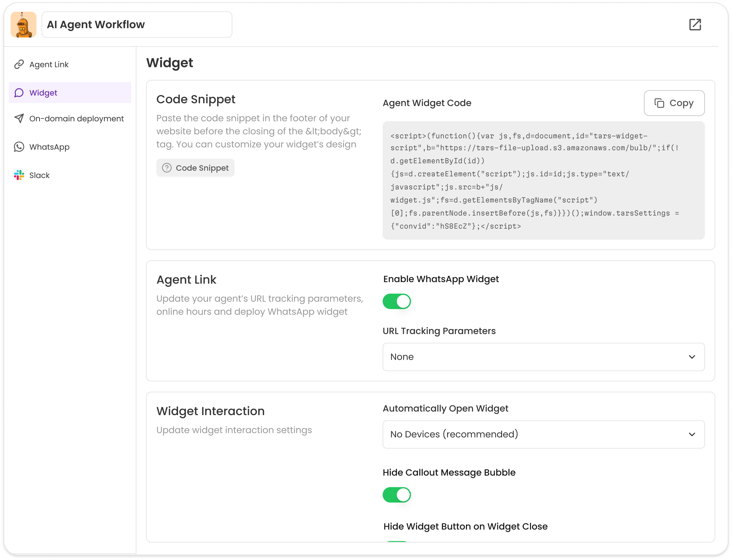Click the On-domain deployment paper plane icon
This screenshot has height=560, width=732.
(x=19, y=118)
